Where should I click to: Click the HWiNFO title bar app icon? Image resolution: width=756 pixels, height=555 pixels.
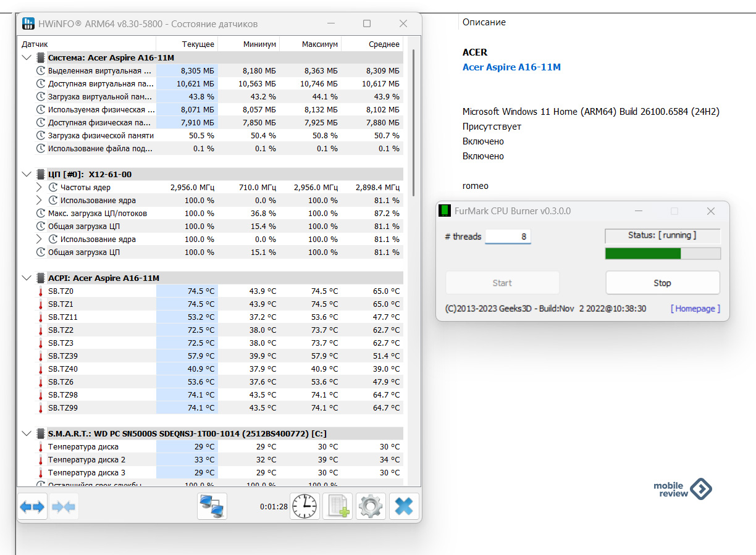click(29, 23)
